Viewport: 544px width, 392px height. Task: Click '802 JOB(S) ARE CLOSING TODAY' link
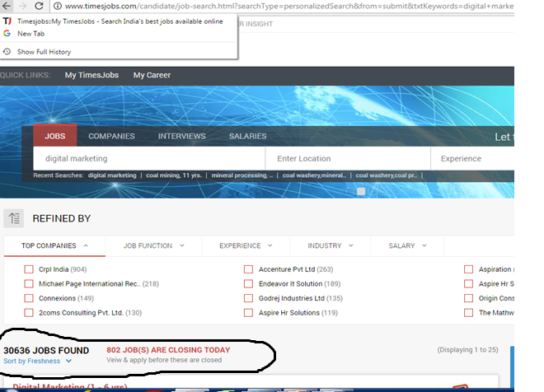(168, 350)
